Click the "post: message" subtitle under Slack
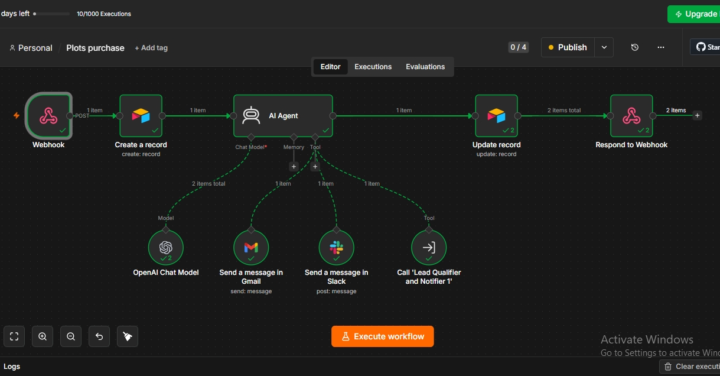Screen dimensions: 720x376 tap(337, 292)
